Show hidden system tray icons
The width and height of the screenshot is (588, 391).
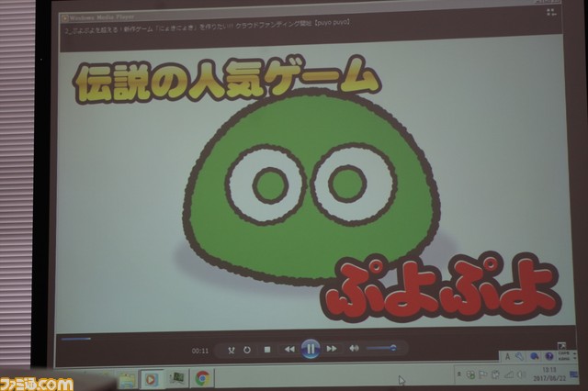coord(459,374)
